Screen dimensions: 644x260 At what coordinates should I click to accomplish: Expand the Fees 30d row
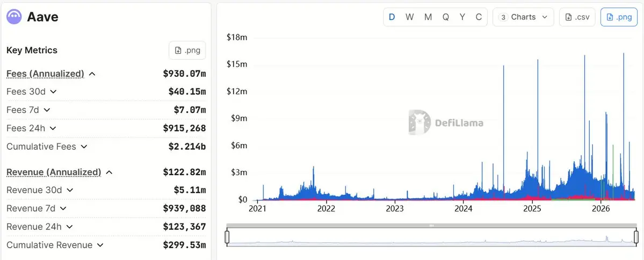tap(53, 92)
